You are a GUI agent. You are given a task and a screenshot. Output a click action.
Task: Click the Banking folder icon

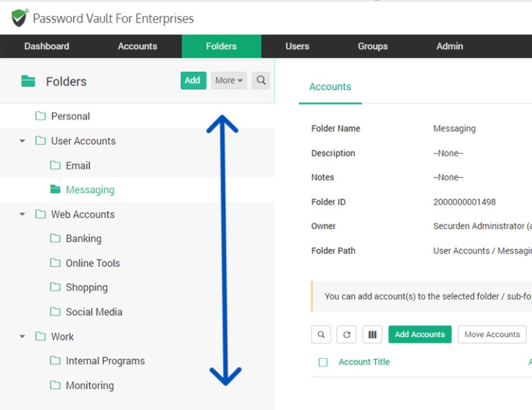[55, 239]
